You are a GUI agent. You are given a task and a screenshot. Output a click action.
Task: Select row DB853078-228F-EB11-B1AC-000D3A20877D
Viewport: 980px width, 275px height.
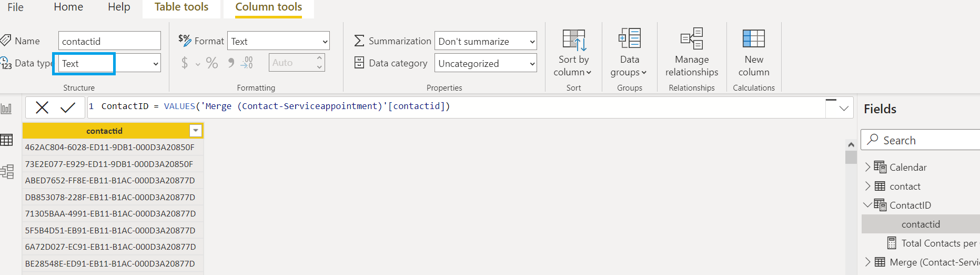[x=113, y=197]
